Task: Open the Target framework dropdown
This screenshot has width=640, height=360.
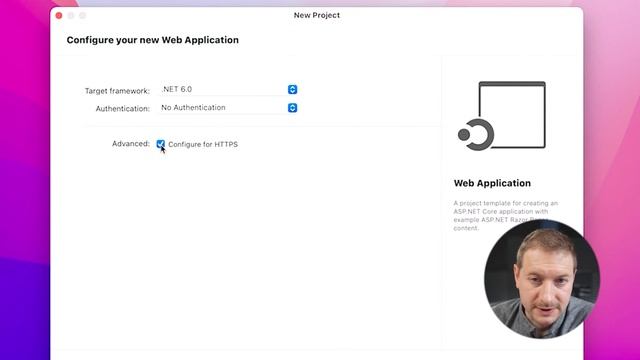Action: tap(228, 89)
